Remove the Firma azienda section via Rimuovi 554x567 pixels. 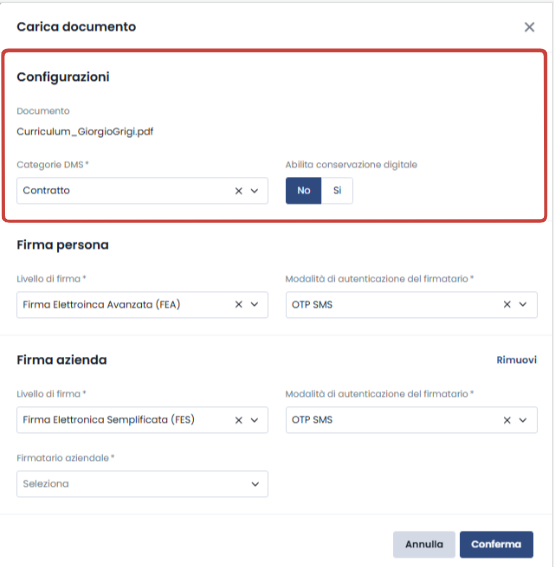point(516,360)
